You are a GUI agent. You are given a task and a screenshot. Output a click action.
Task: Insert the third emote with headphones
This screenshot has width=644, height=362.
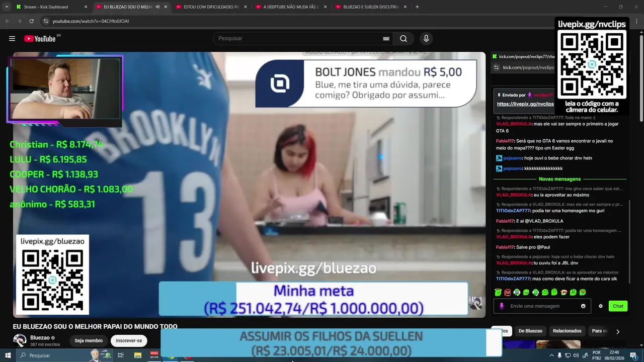click(x=517, y=292)
